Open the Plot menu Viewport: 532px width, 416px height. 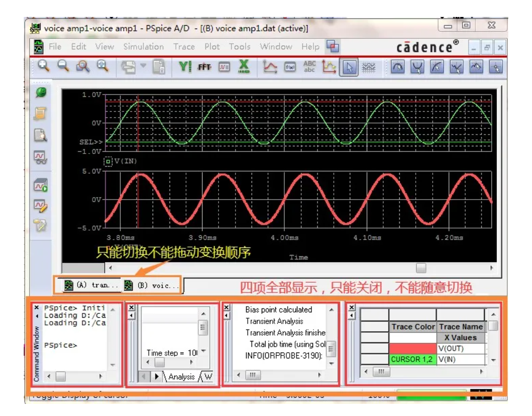(x=212, y=46)
